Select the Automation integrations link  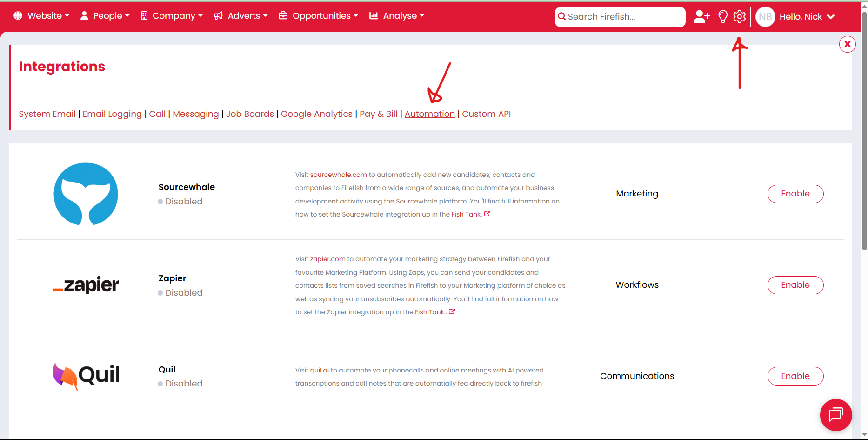point(430,114)
